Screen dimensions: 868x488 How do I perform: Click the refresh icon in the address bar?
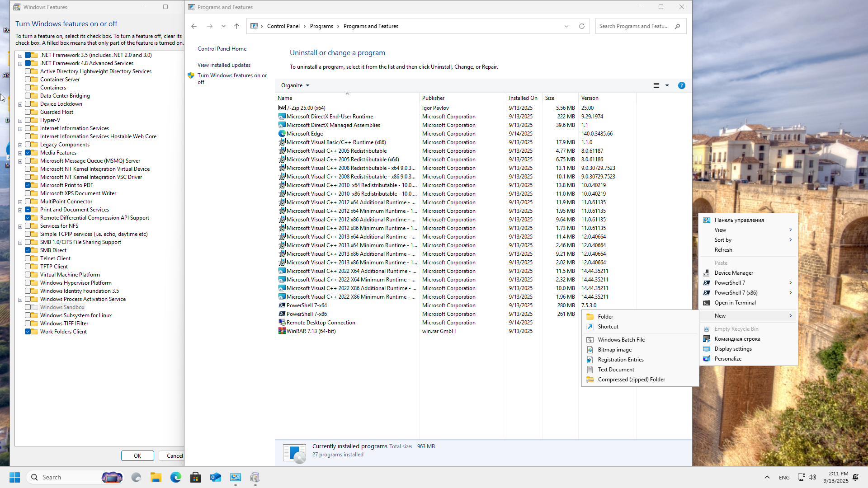point(582,26)
